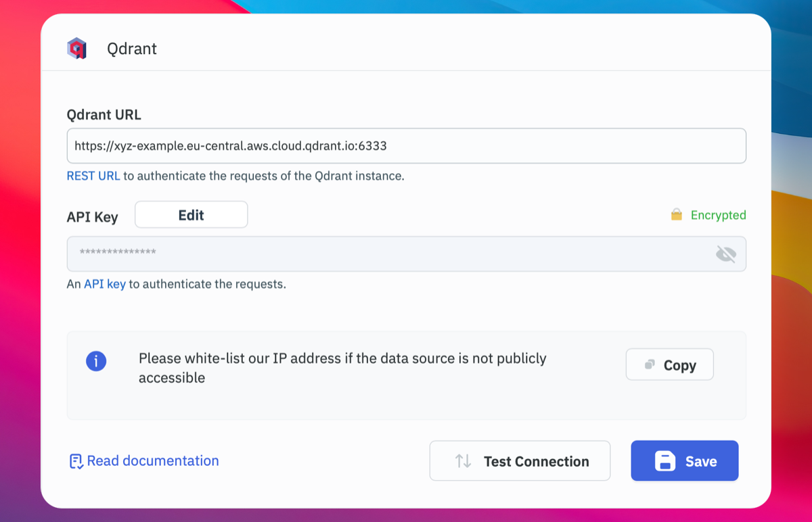Viewport: 812px width, 522px height.
Task: Copy the IP address using Copy label
Action: (x=679, y=365)
